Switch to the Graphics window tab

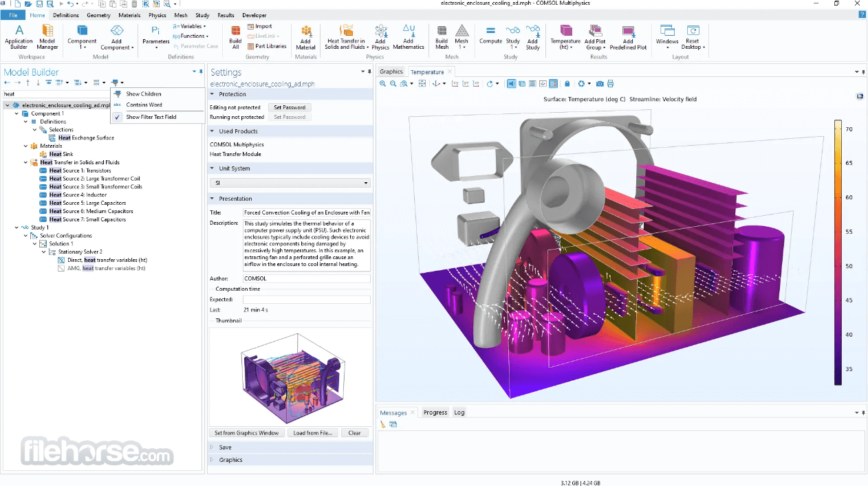pos(391,71)
